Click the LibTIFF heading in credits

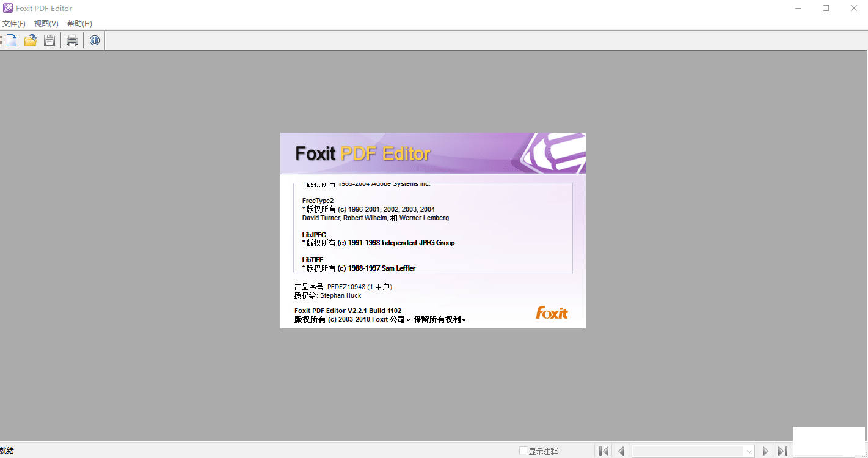click(x=312, y=260)
